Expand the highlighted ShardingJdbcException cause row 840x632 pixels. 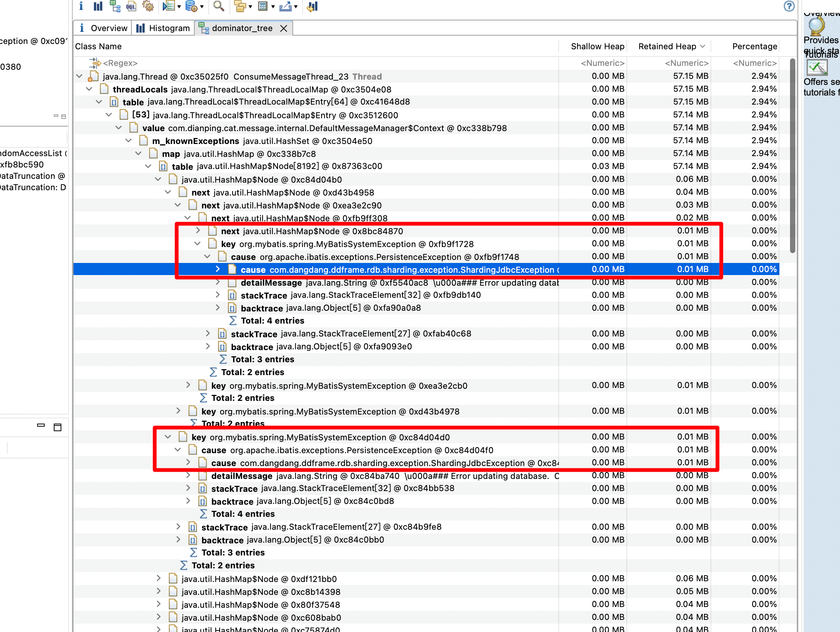click(x=218, y=269)
